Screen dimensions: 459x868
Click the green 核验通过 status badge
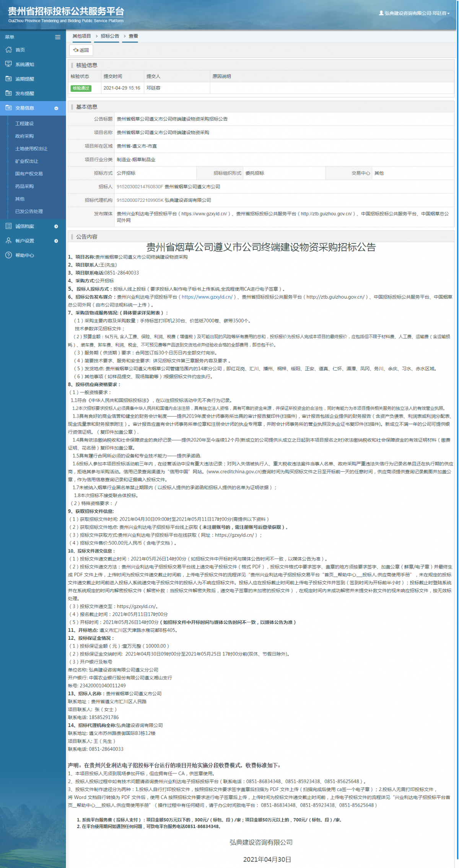(x=81, y=88)
